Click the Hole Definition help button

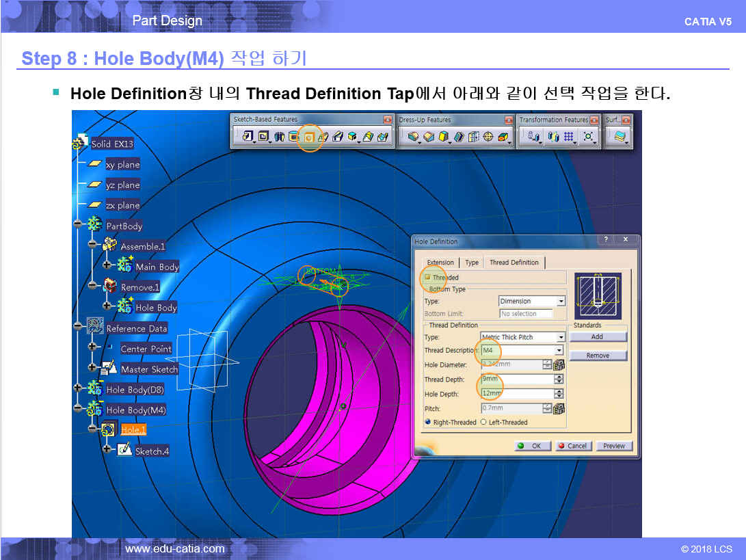[x=606, y=239]
